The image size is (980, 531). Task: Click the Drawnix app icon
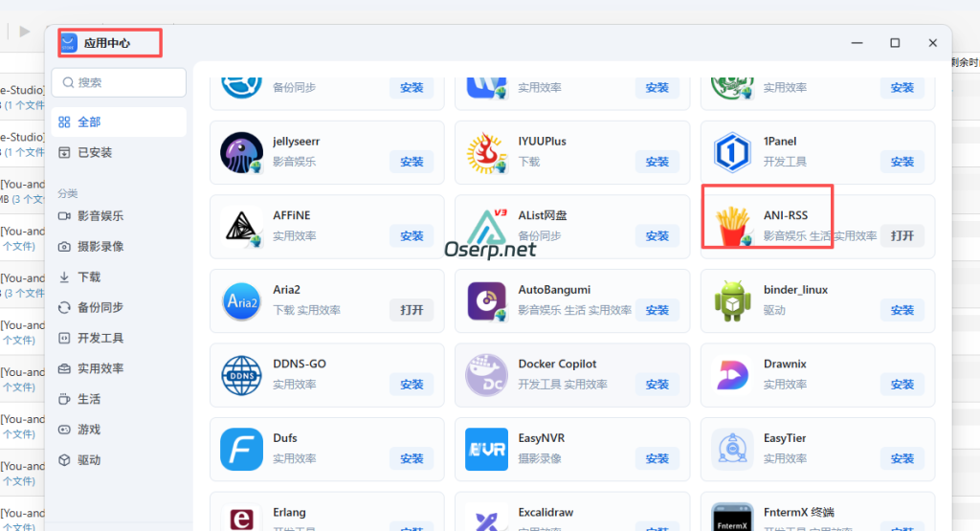coord(732,375)
